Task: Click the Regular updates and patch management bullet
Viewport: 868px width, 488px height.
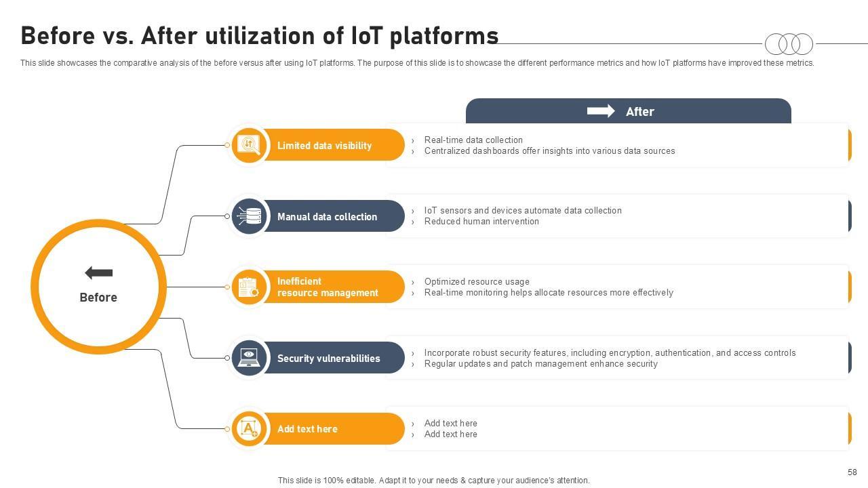Action: [x=540, y=364]
